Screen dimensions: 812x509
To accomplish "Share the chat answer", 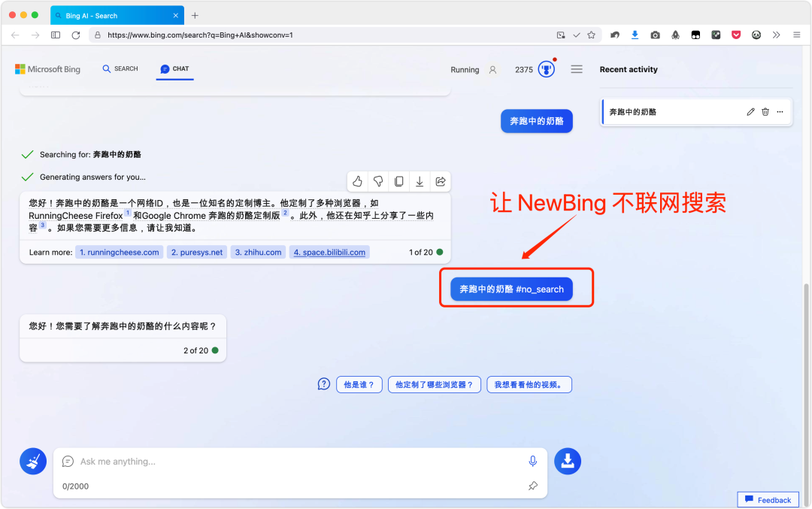I will click(440, 181).
